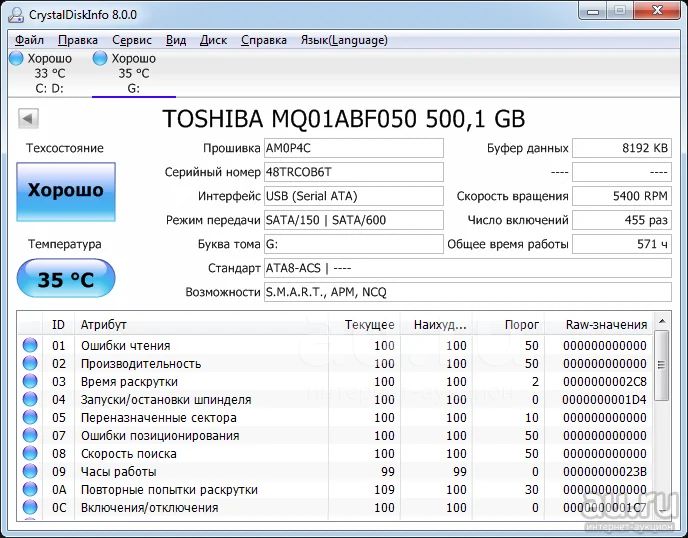Click the Текущее column header
688x538 pixels.
click(x=364, y=325)
